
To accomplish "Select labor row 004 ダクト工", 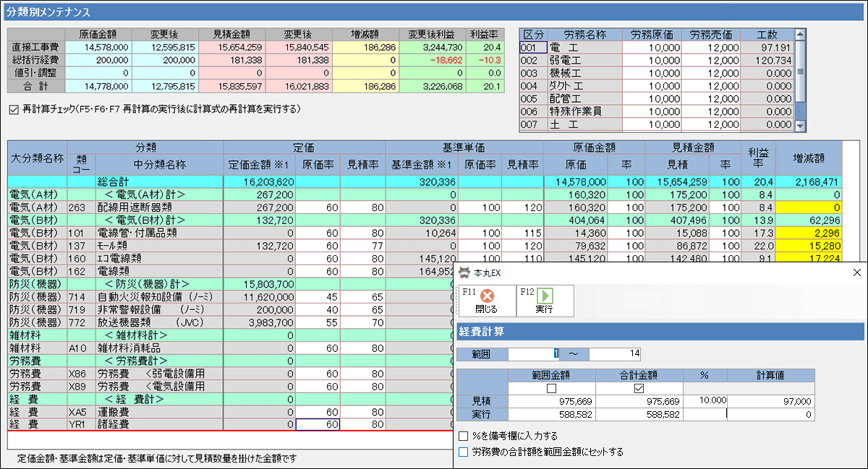I will pyautogui.click(x=656, y=86).
